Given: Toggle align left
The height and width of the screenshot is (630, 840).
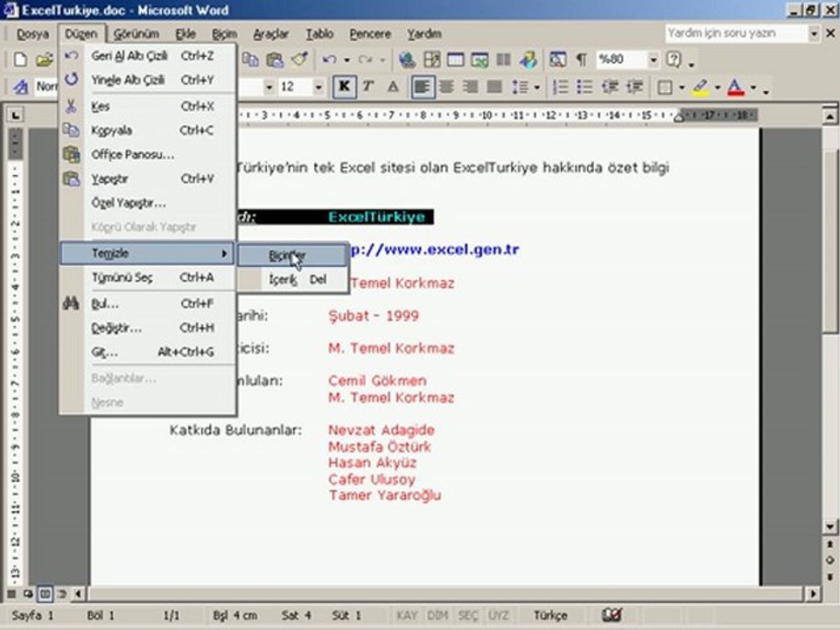Looking at the screenshot, I should pyautogui.click(x=422, y=87).
